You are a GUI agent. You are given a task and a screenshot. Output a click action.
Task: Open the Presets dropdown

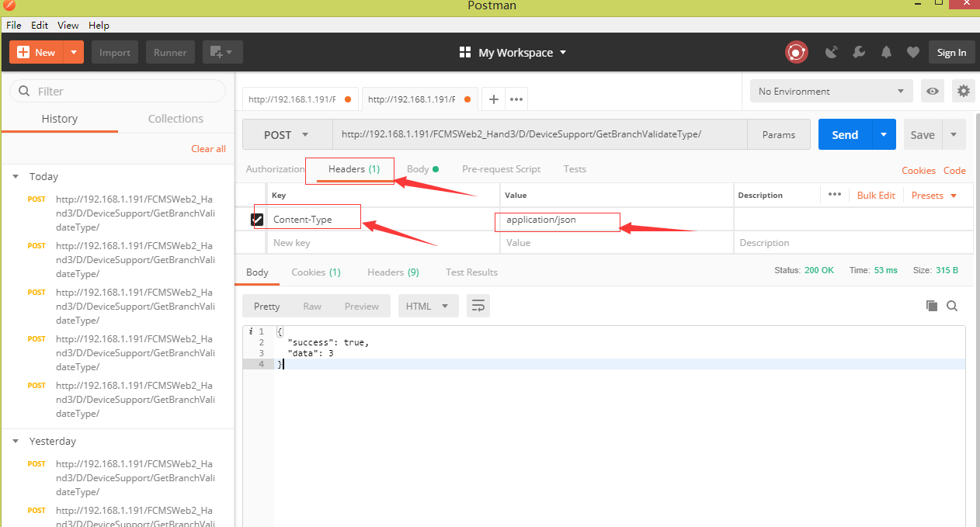934,195
